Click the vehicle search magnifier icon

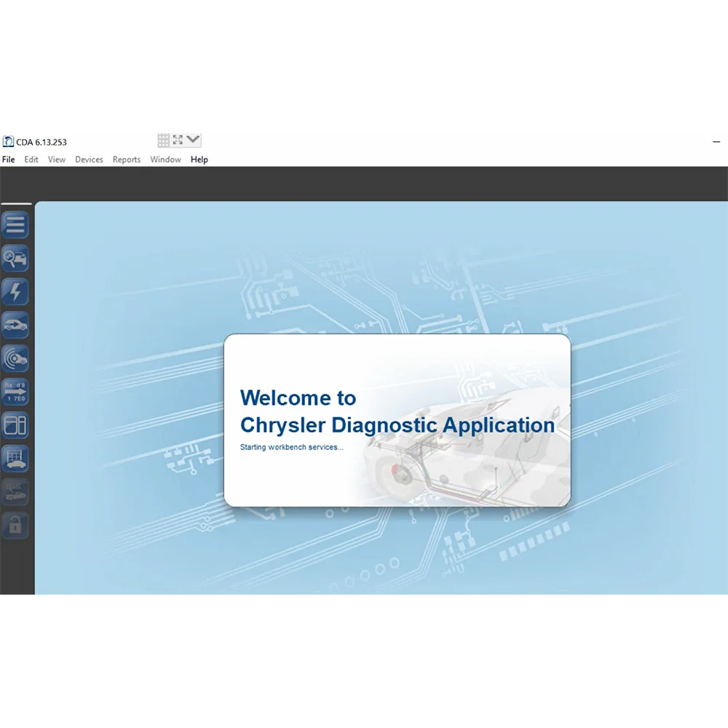tap(15, 258)
